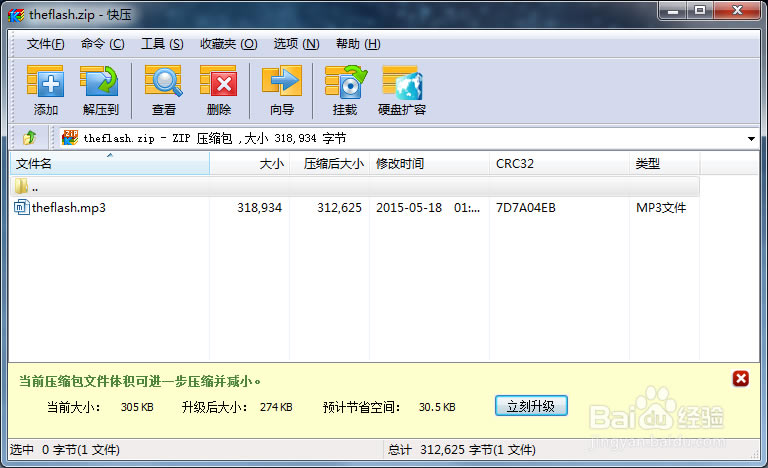This screenshot has height=468, width=768.
Task: Click the ZIP icon in address bar
Action: click(70, 138)
